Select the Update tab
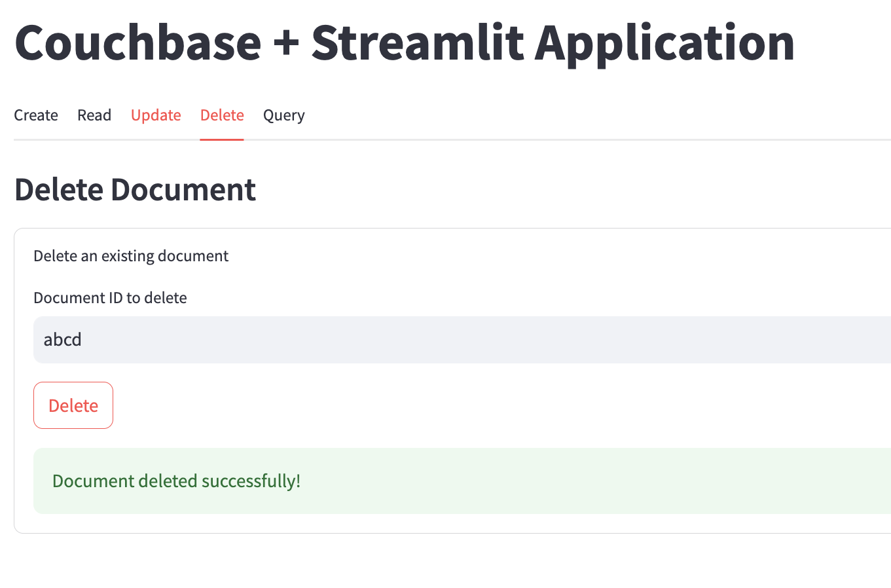 156,115
